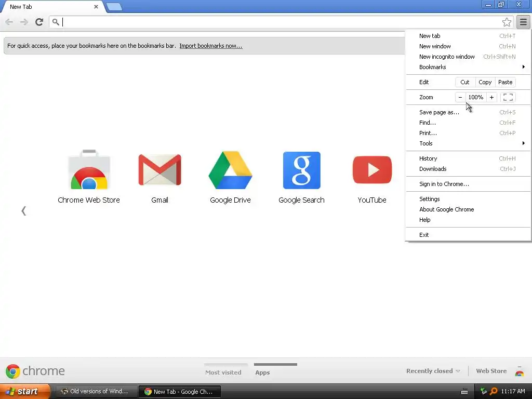Screen dimensions: 532x399
Task: Open the Google Drive app icon
Action: click(230, 170)
